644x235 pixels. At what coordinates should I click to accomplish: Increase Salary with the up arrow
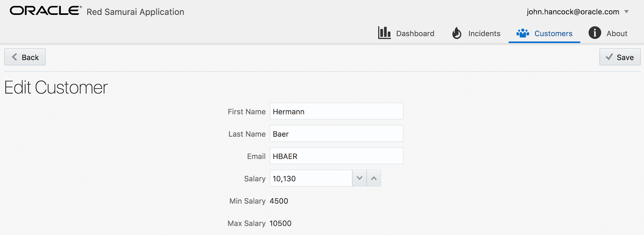(374, 178)
